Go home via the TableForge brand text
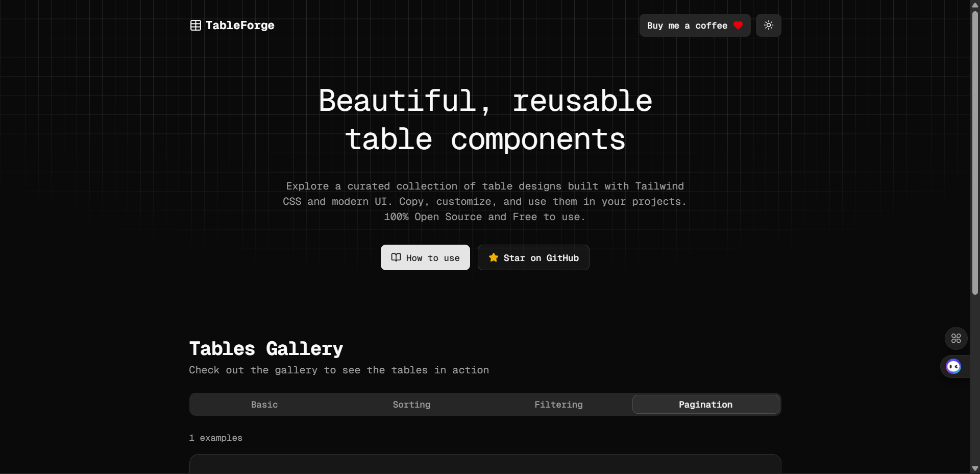 pos(240,26)
